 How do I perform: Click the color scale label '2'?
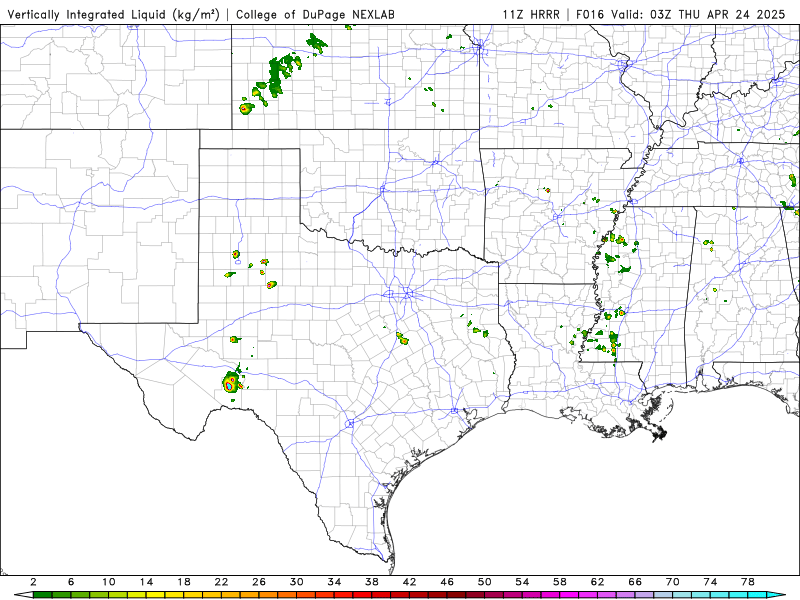[x=33, y=582]
